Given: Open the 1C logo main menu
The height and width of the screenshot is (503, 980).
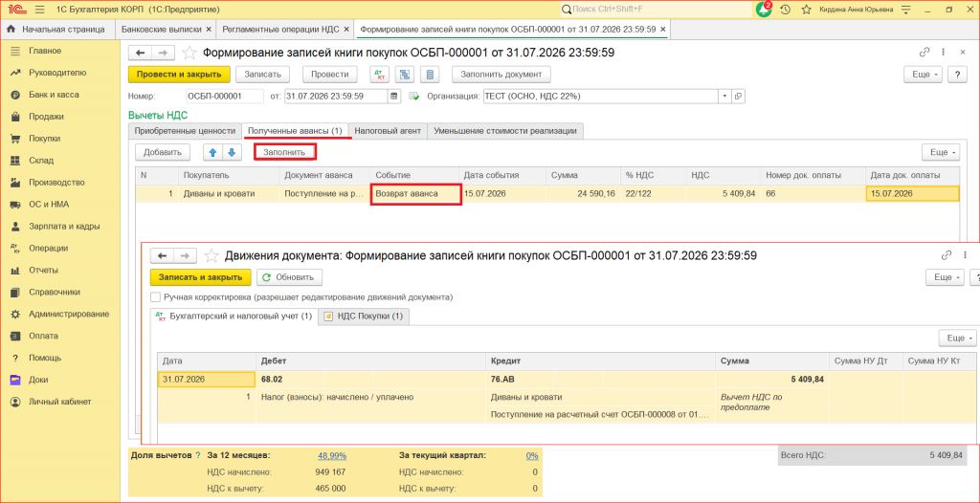Looking at the screenshot, I should pos(17,10).
